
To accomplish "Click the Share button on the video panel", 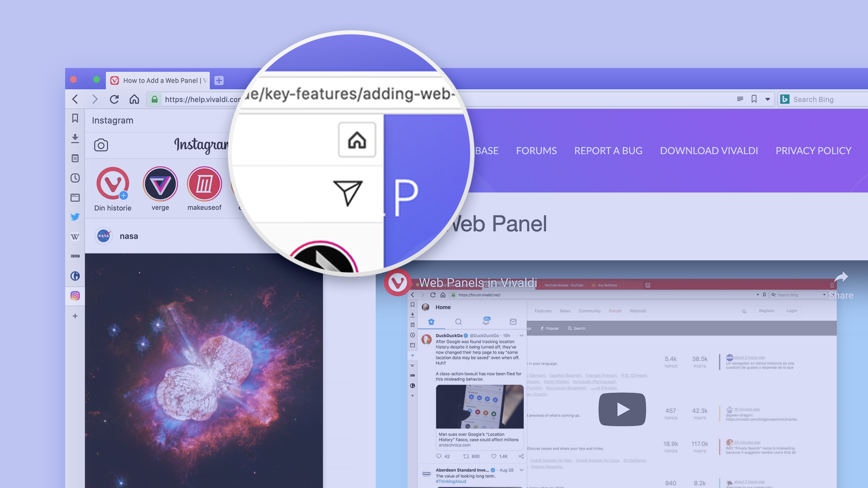I will click(x=843, y=284).
